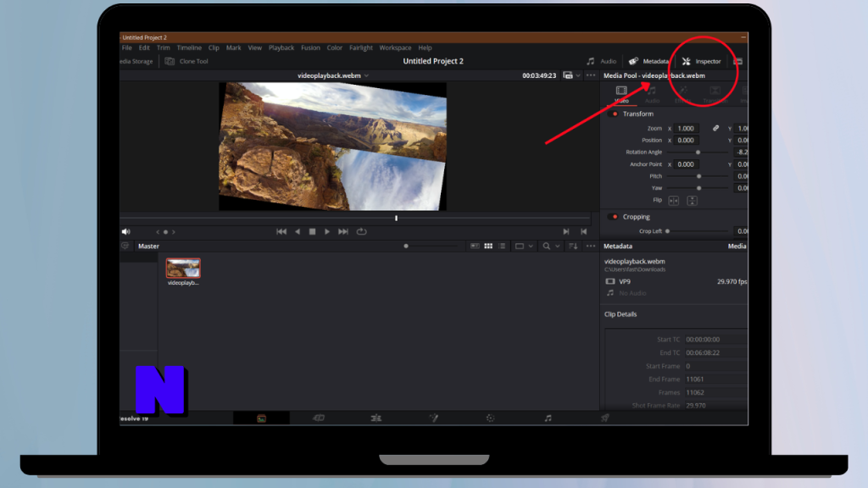Click the Yaw slider
The image size is (868, 488).
(698, 188)
